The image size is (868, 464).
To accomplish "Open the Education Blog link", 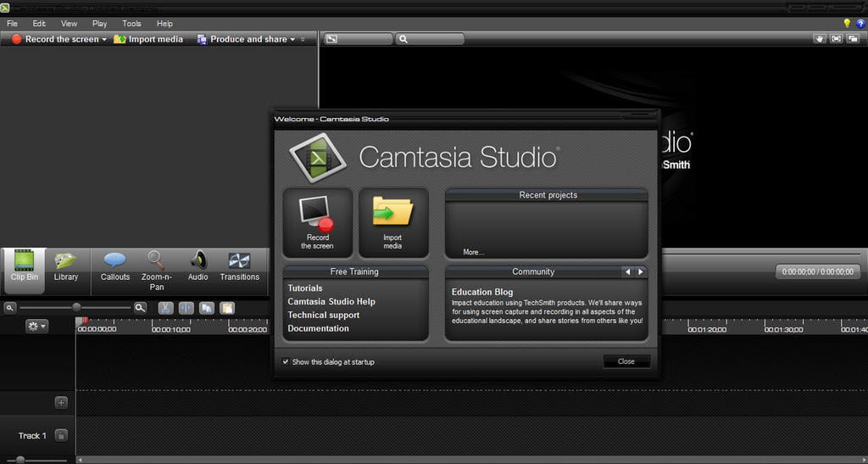I will (482, 292).
